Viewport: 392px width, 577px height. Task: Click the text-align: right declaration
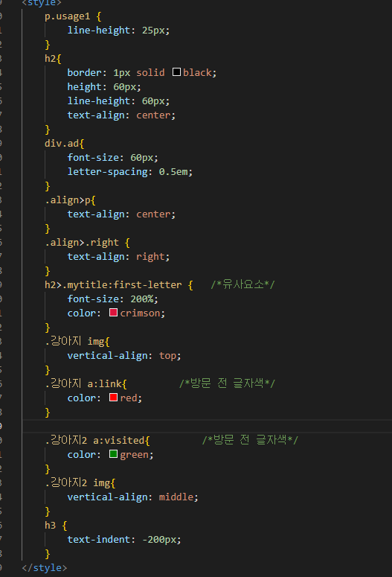118,256
